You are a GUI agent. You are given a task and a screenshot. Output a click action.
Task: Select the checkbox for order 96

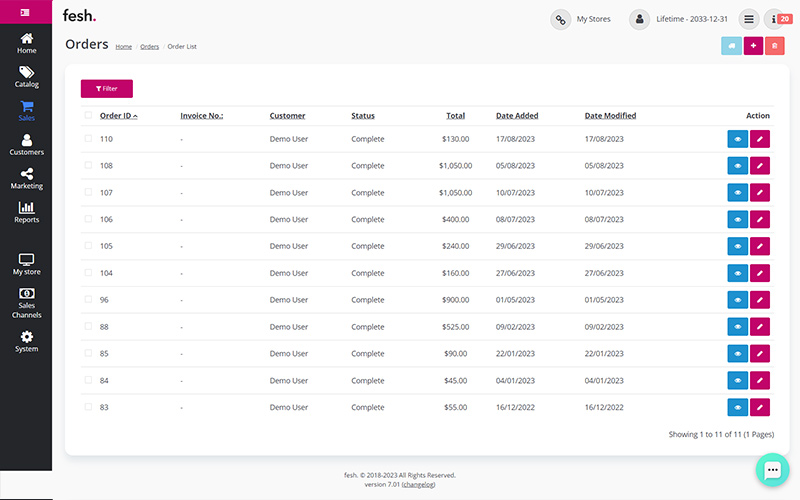(x=88, y=300)
